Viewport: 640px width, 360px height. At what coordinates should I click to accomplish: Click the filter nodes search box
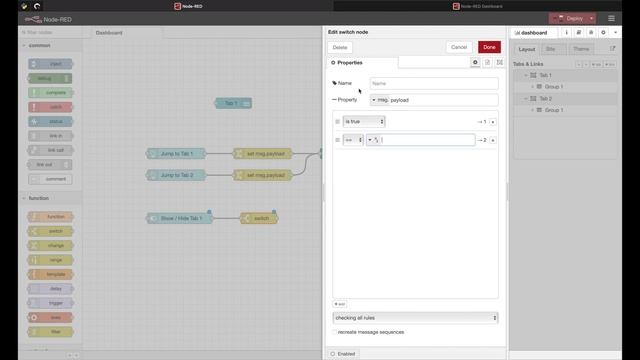coord(50,32)
